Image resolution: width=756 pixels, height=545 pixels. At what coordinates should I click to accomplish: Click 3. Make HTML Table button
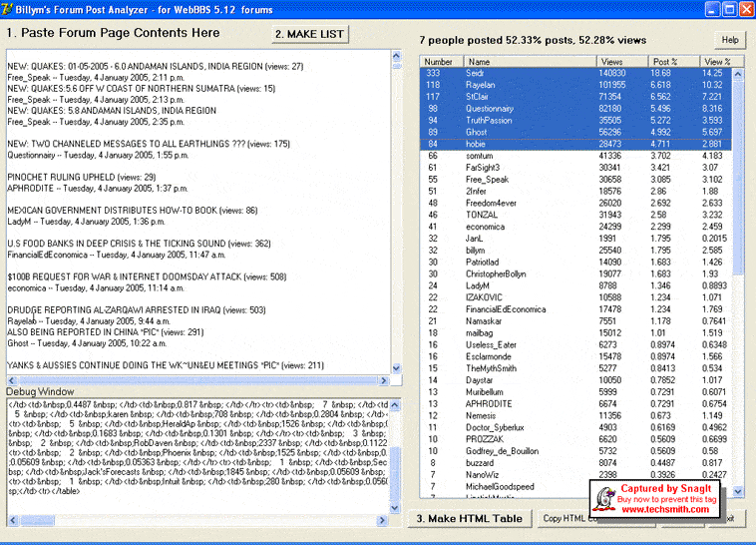469,518
